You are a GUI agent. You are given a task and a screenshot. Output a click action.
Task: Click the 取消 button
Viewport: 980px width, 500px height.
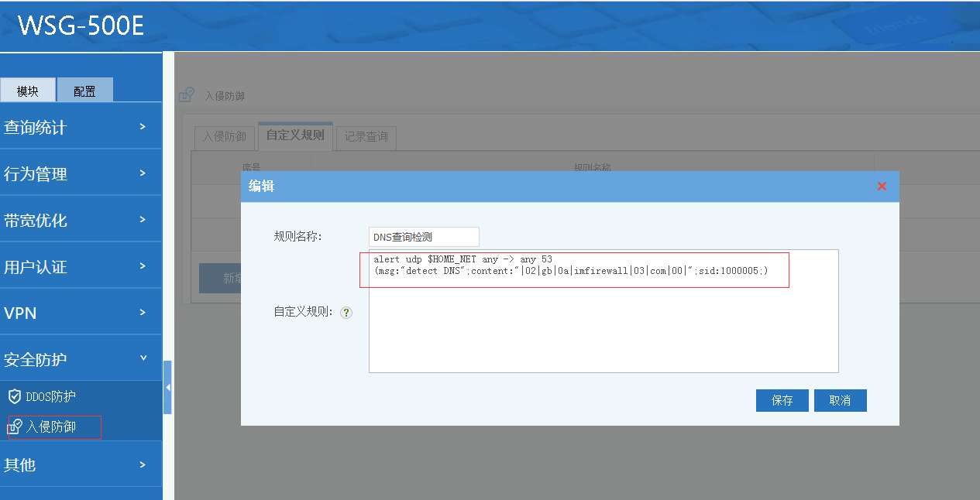(840, 400)
